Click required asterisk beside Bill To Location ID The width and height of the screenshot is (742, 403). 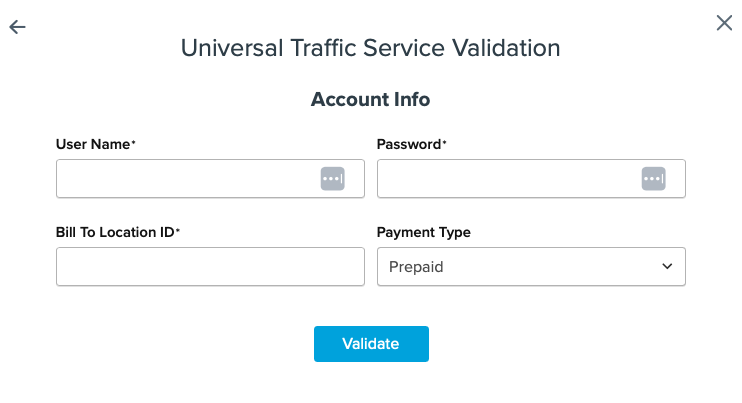178,231
